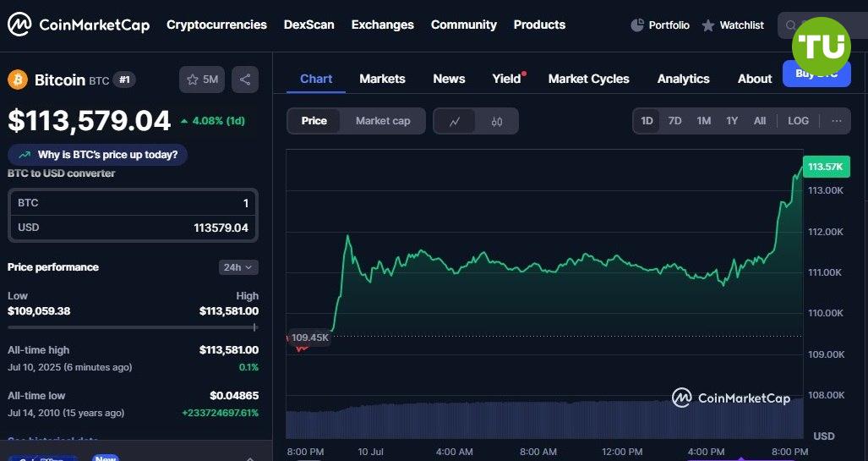Click the 12:00 PM time axis label

pos(622,452)
